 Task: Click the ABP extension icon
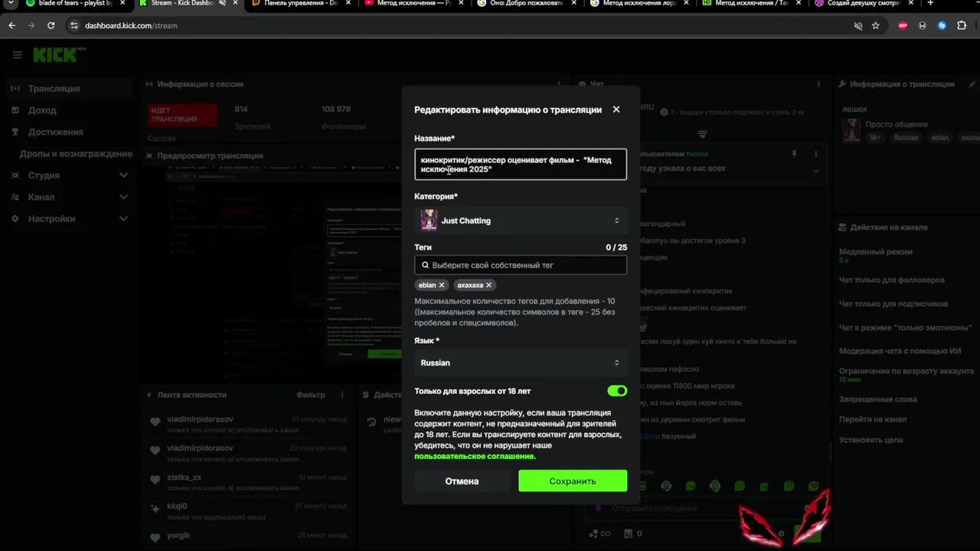[x=903, y=25]
